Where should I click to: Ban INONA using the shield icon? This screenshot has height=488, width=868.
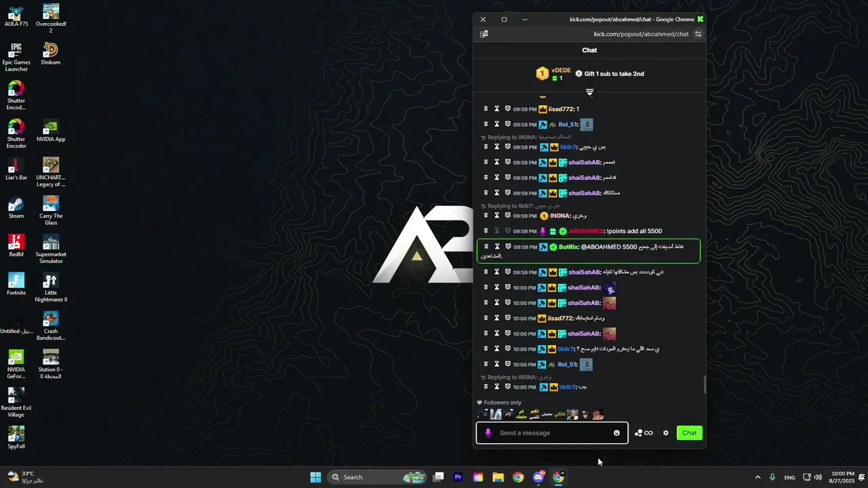(x=507, y=216)
